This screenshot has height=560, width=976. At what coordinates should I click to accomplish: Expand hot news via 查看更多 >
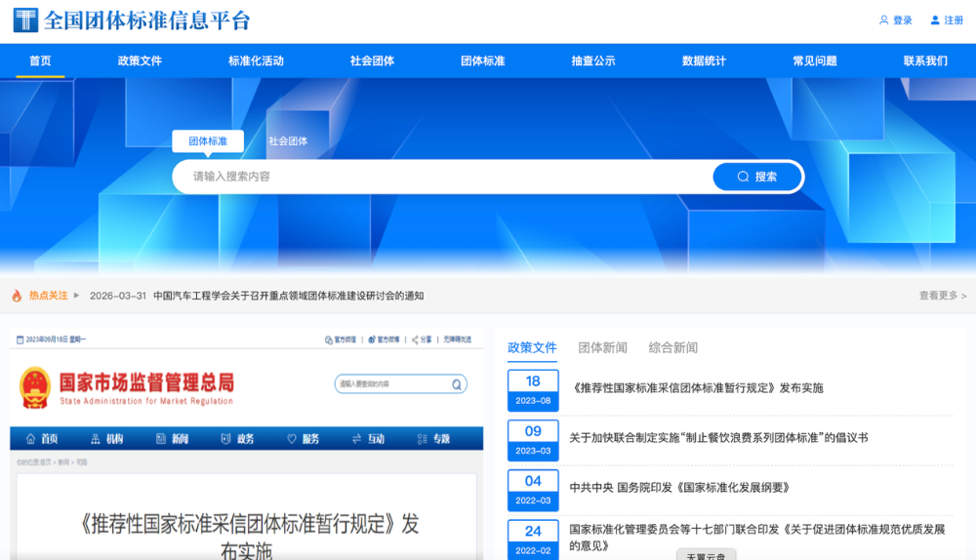[x=942, y=296]
